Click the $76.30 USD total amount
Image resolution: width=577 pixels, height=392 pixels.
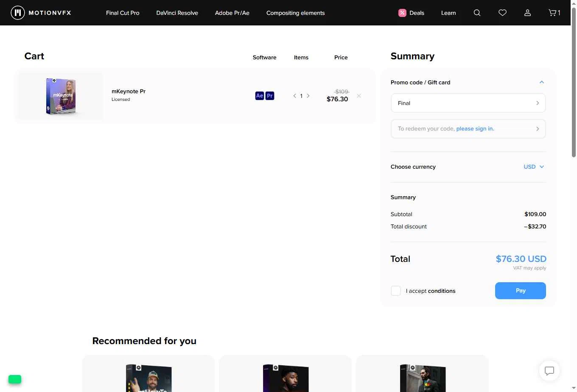pos(521,259)
